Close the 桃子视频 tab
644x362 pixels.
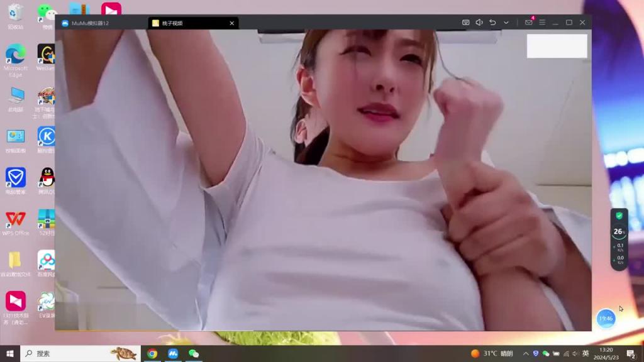231,23
